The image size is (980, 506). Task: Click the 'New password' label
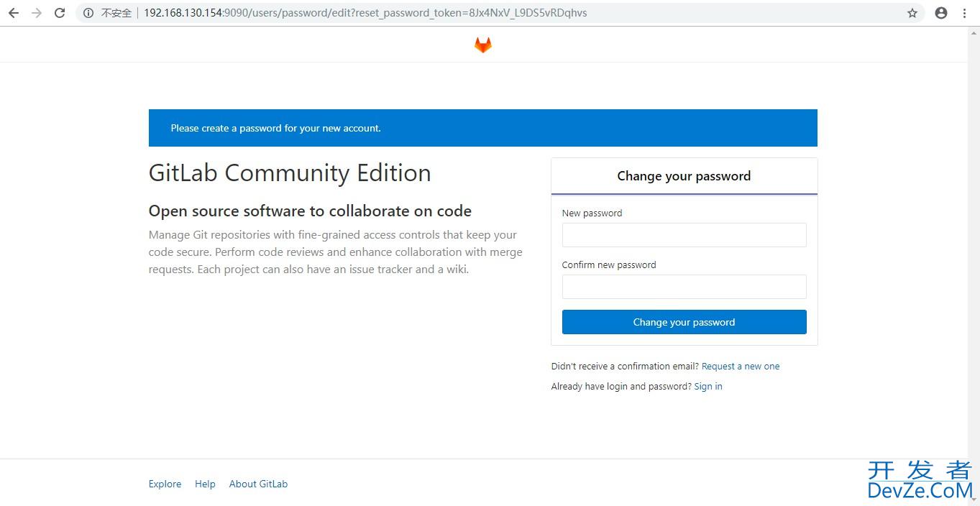[592, 213]
